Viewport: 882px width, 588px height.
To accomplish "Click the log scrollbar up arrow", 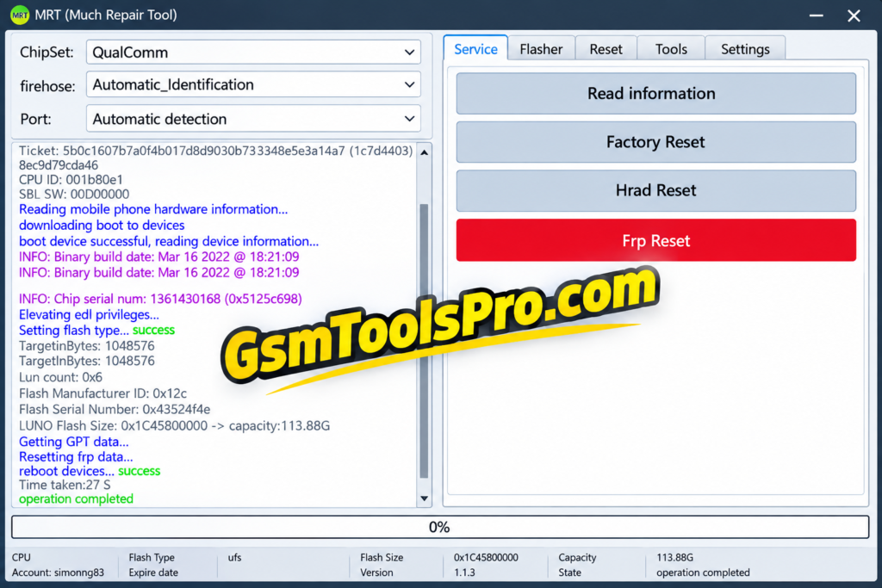I will 424,152.
